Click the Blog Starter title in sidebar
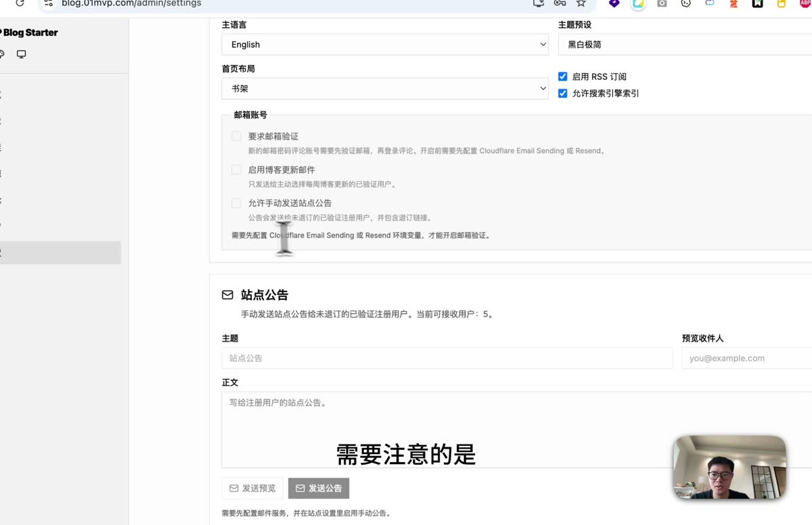Viewport: 812px width, 525px height. [x=30, y=32]
